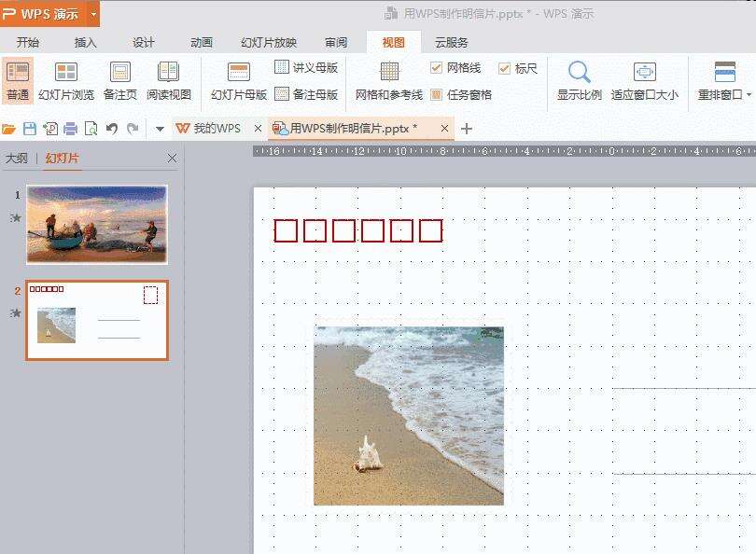Open a new document tab with the plus button
The image size is (756, 554).
(466, 128)
